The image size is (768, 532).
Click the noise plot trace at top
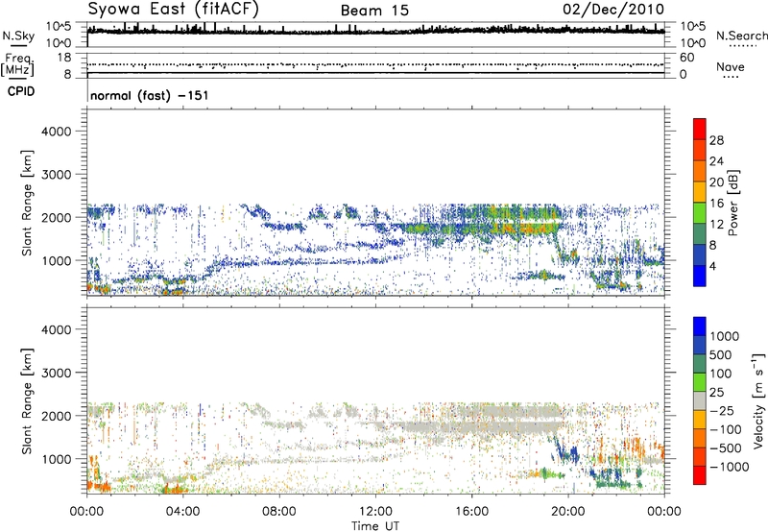click(375, 31)
